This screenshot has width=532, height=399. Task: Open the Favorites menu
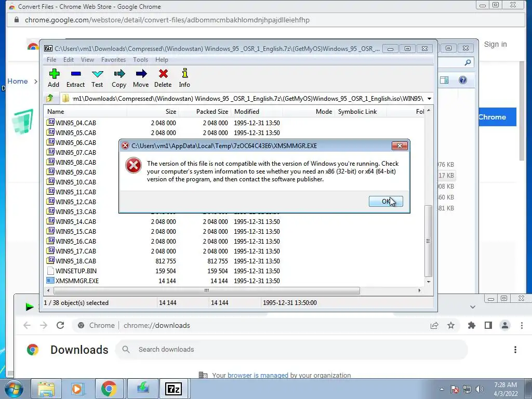click(x=114, y=60)
